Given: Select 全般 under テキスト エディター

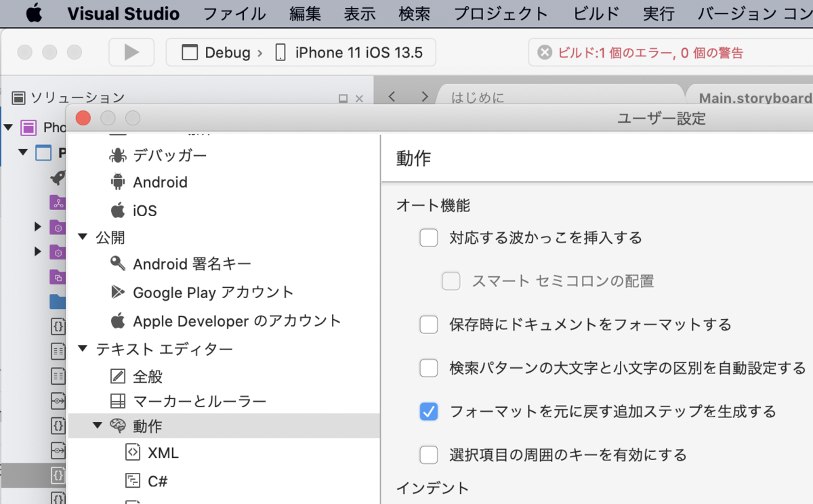Looking at the screenshot, I should coord(148,377).
